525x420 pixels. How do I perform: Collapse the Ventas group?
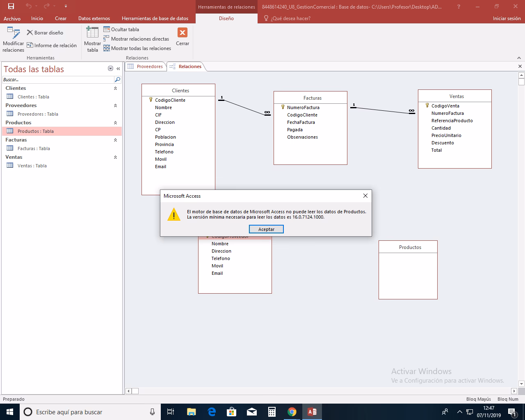[x=115, y=157]
